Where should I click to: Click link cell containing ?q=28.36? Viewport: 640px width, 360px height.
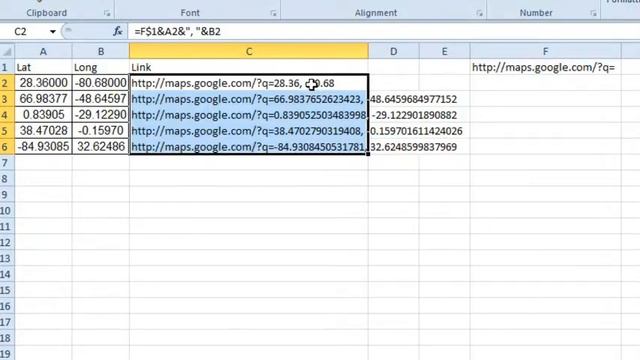click(x=249, y=83)
